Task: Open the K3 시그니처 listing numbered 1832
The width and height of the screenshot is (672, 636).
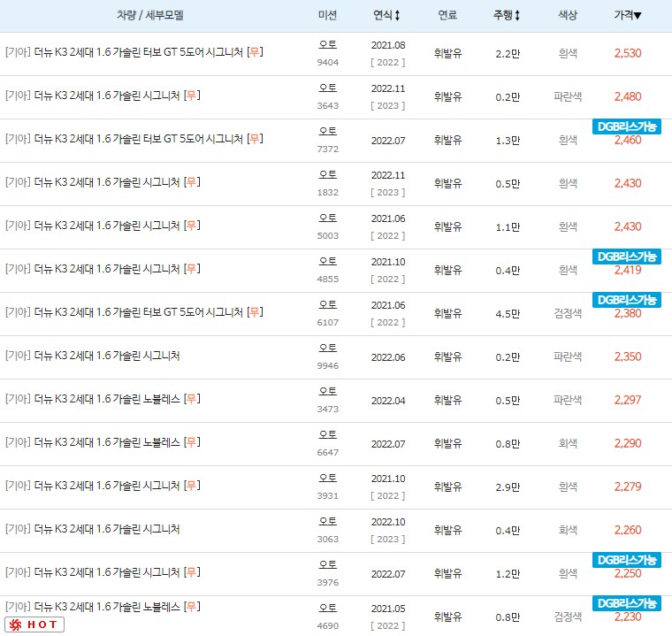Action: (x=103, y=182)
